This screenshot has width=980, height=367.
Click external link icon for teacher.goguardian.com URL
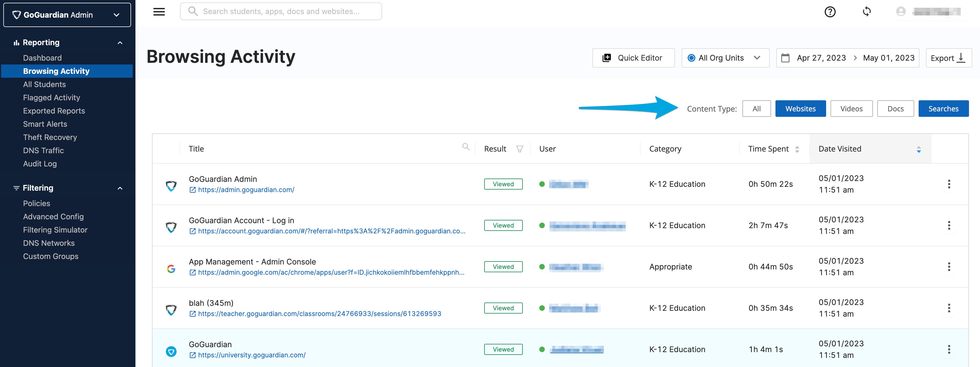coord(192,314)
